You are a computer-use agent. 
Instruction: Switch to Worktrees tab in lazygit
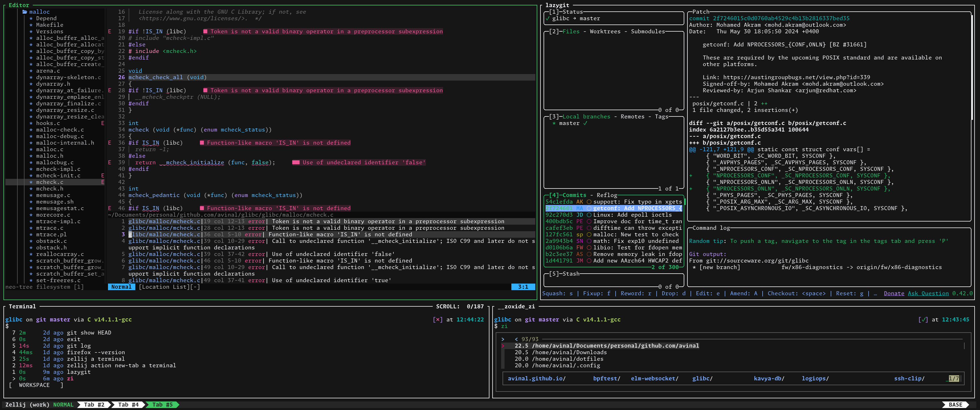(x=605, y=32)
